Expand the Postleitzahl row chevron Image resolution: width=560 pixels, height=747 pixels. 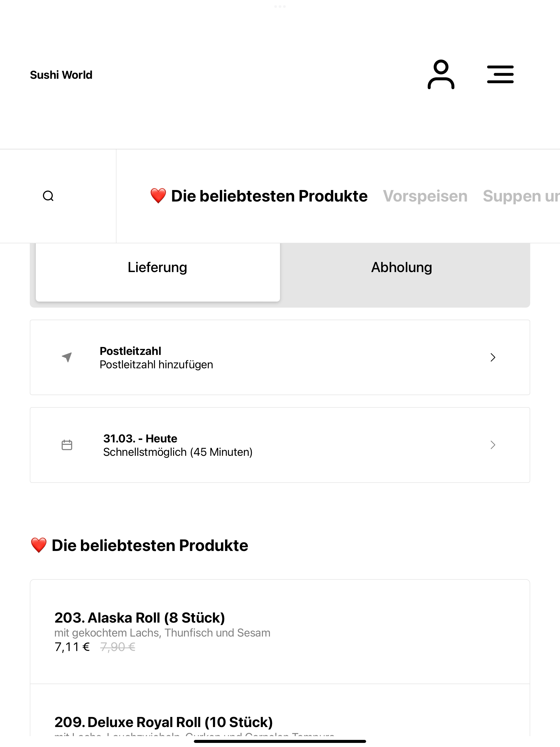pos(493,357)
